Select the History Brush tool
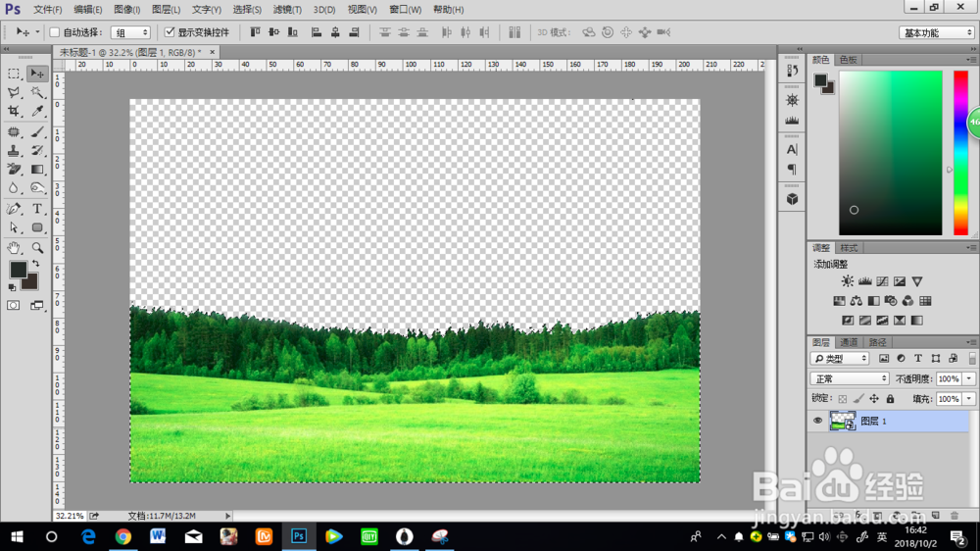Image resolution: width=980 pixels, height=551 pixels. point(37,151)
